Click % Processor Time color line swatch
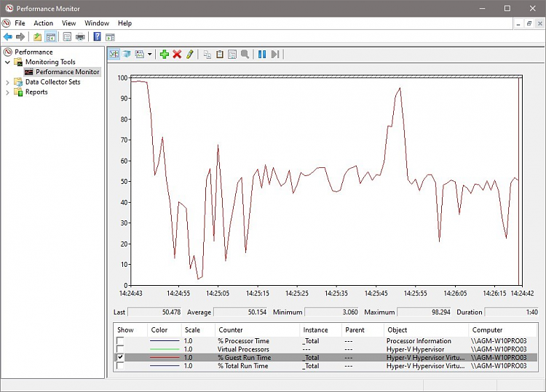This screenshot has width=546, height=392. pyautogui.click(x=165, y=341)
